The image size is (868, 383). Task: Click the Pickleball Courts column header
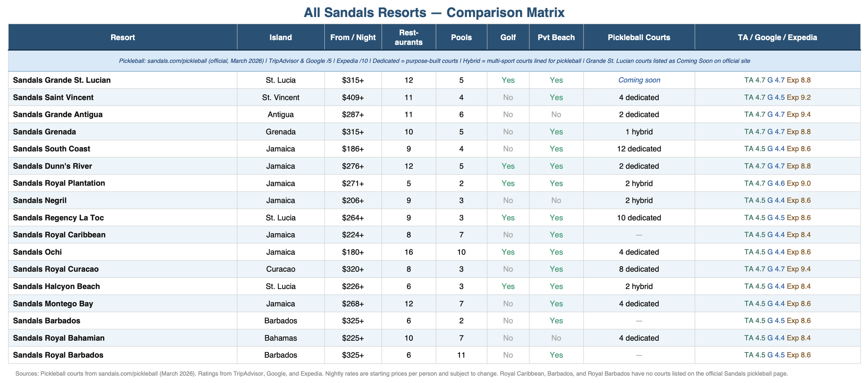tap(639, 37)
